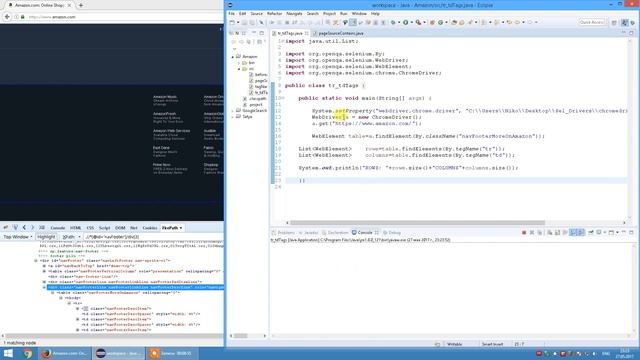Open the Firebug HTML tab

pyautogui.click(x=76, y=228)
